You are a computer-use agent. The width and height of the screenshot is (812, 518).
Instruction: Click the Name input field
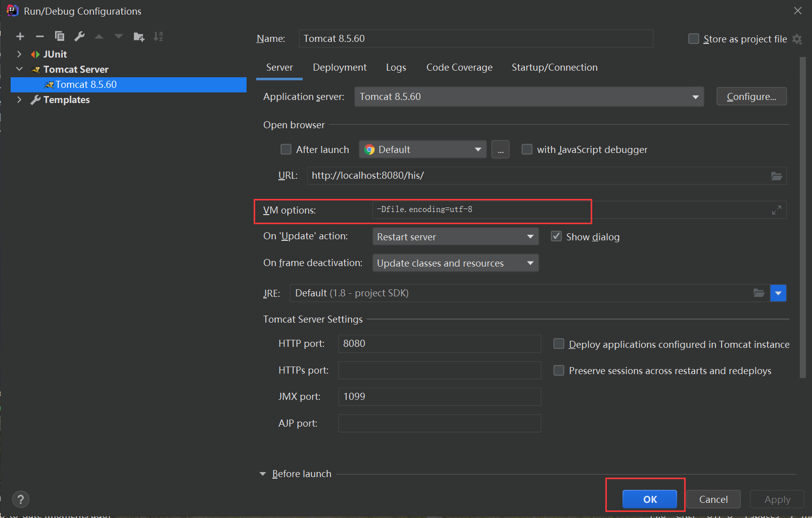pos(476,38)
